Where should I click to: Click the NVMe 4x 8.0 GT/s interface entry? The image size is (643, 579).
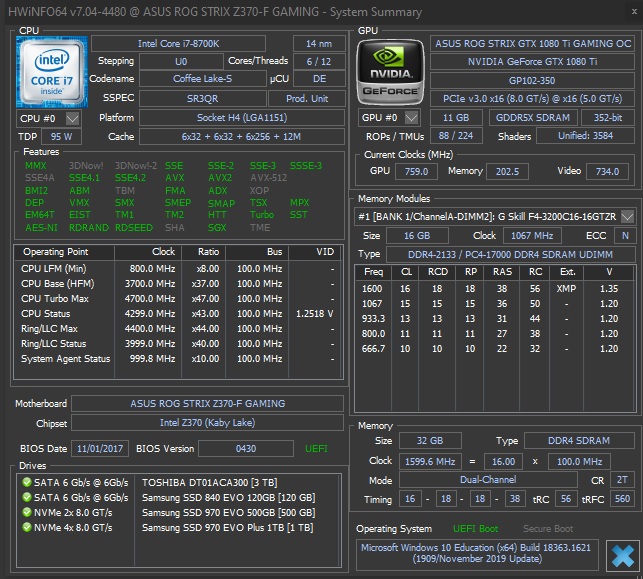click(x=73, y=527)
